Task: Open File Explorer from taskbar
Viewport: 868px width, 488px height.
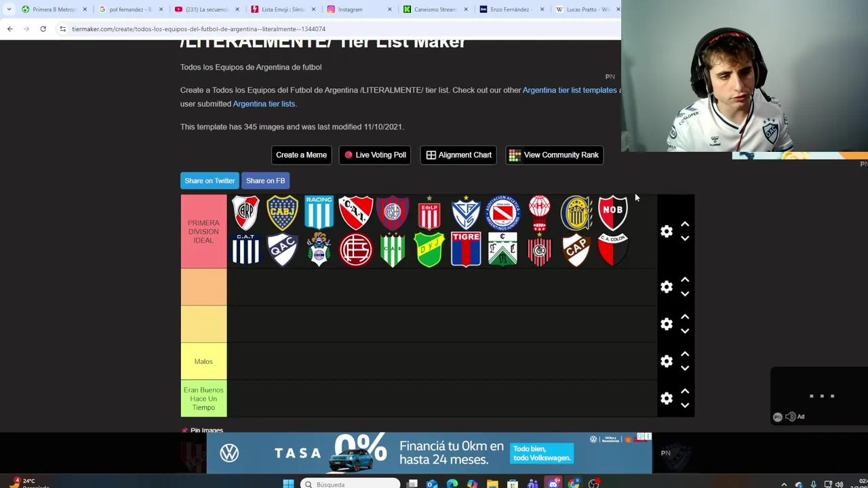Action: (x=492, y=484)
